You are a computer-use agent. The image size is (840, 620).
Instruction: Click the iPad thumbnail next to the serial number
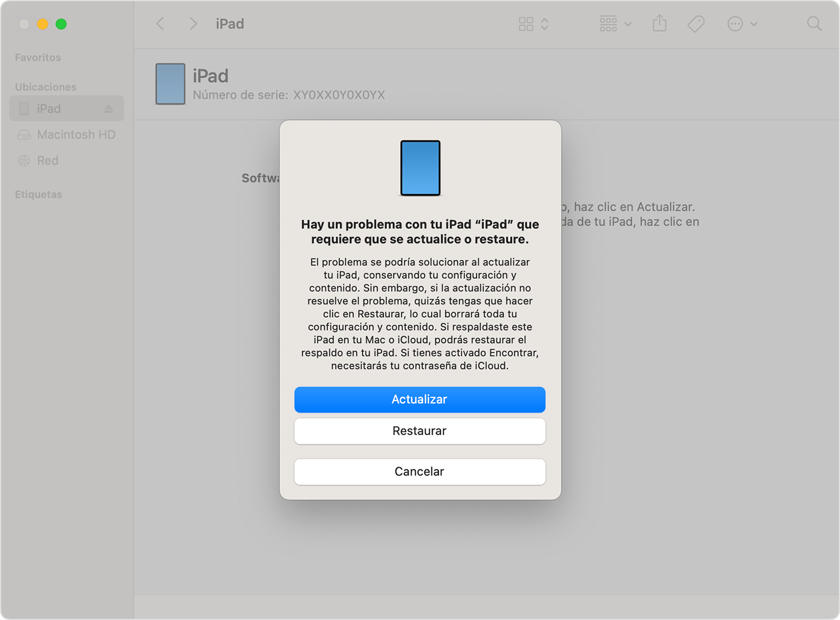point(170,84)
